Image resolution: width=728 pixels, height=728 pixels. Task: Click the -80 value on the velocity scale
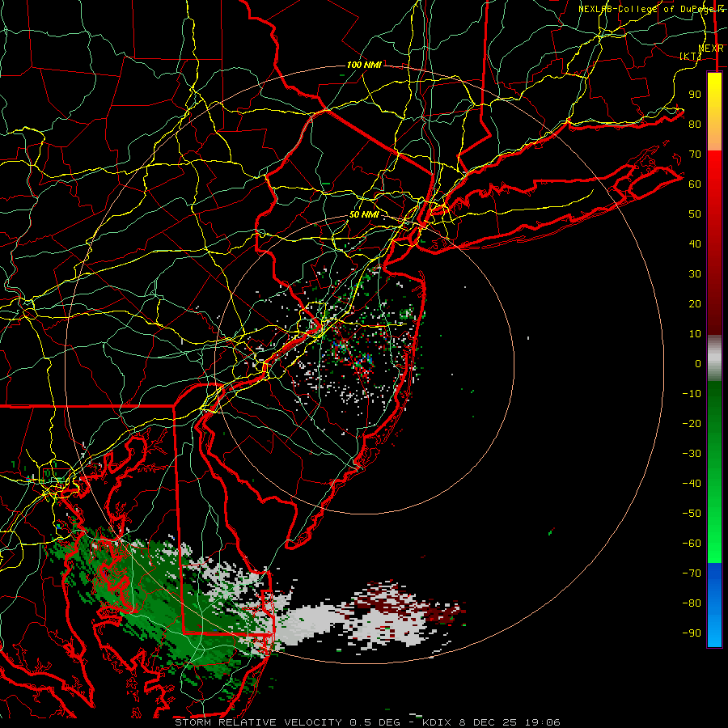tap(692, 603)
